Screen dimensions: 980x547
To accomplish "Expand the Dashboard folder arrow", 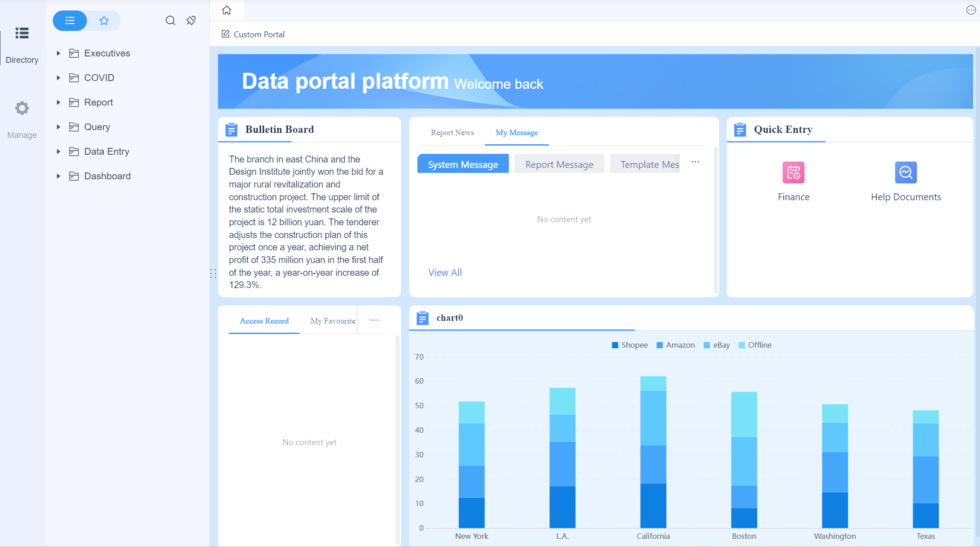I will pos(58,176).
